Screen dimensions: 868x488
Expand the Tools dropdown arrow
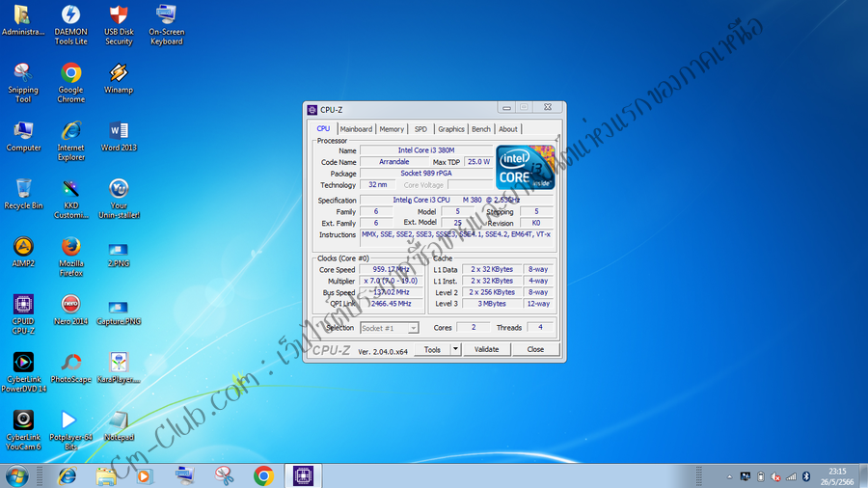pyautogui.click(x=455, y=350)
